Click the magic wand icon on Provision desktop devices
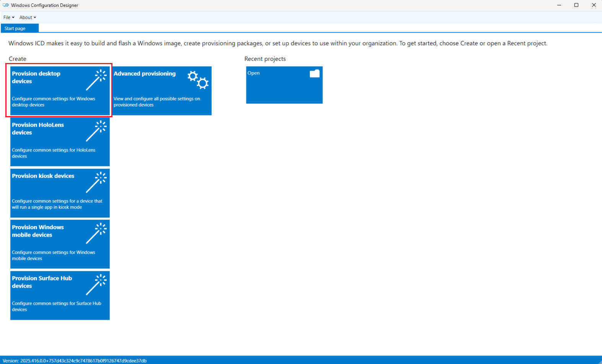Image resolution: width=602 pixels, height=364 pixels. coord(96,80)
